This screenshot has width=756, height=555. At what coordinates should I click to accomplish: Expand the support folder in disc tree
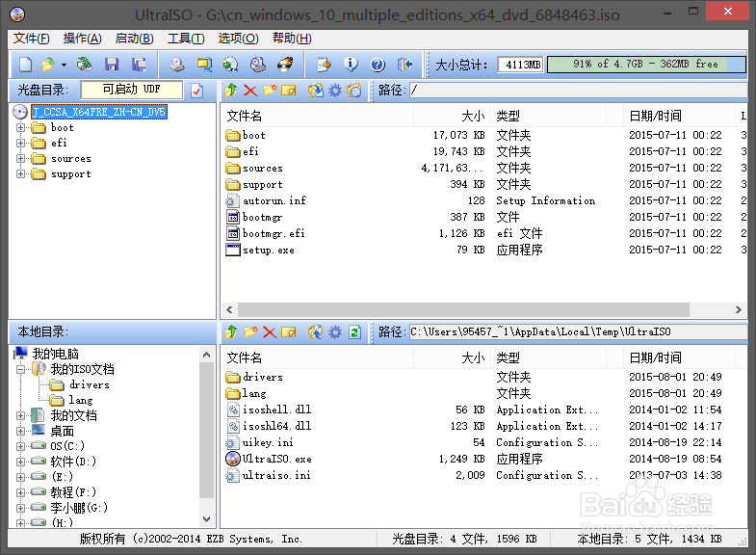click(x=20, y=174)
